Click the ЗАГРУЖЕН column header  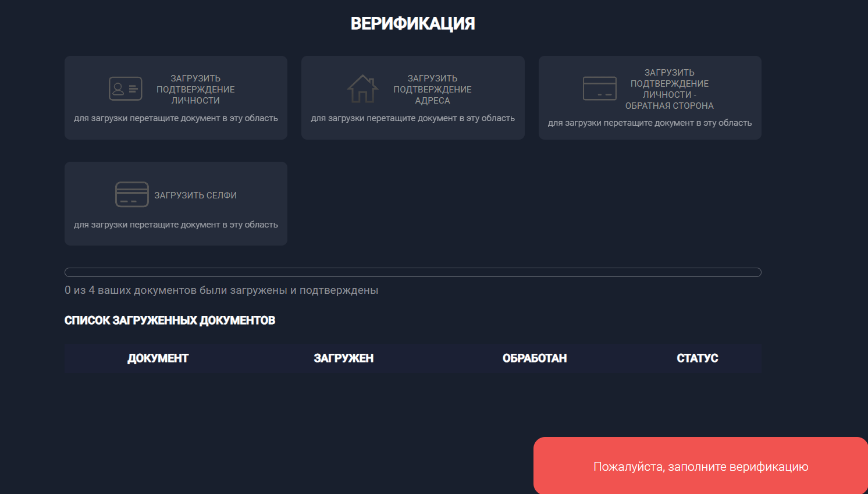(344, 358)
